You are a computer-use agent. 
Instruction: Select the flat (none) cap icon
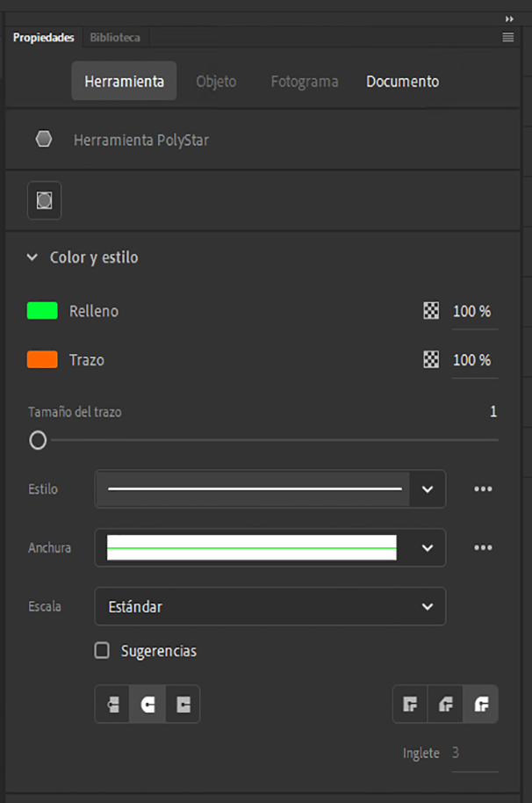coord(112,705)
